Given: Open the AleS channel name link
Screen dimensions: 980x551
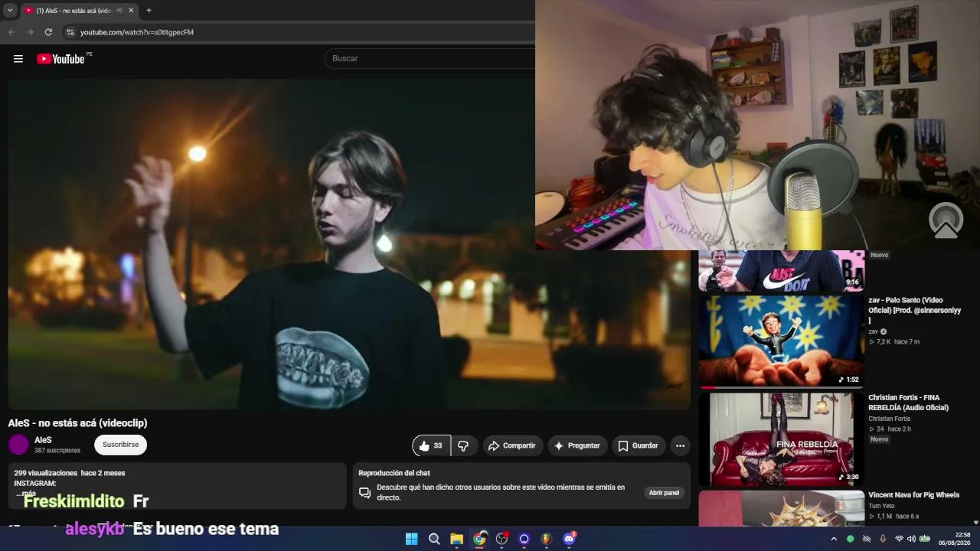Looking at the screenshot, I should point(43,440).
